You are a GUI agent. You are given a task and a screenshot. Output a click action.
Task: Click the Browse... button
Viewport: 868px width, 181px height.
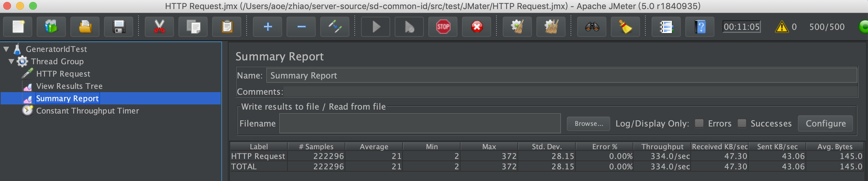click(588, 124)
